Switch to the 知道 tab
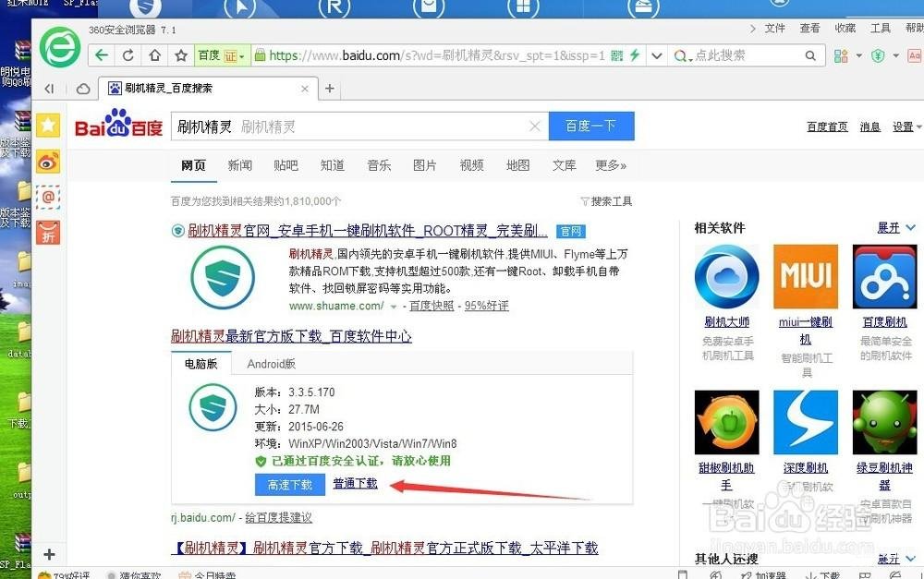Image resolution: width=924 pixels, height=579 pixels. tap(333, 165)
